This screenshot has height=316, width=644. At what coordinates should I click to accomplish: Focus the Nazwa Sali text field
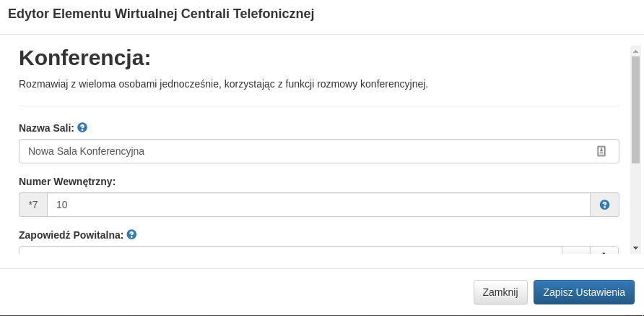click(303, 151)
